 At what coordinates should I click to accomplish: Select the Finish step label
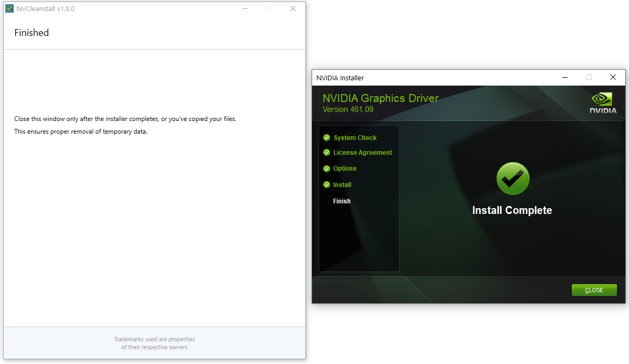(x=342, y=201)
